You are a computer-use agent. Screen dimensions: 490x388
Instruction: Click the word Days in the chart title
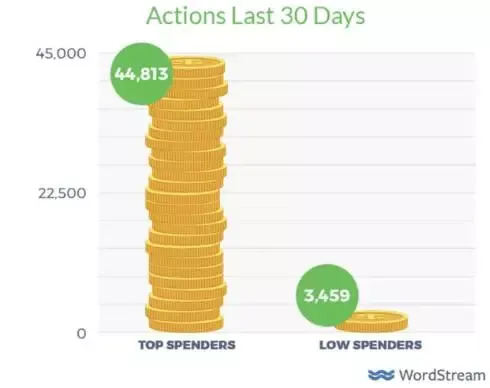(340, 16)
